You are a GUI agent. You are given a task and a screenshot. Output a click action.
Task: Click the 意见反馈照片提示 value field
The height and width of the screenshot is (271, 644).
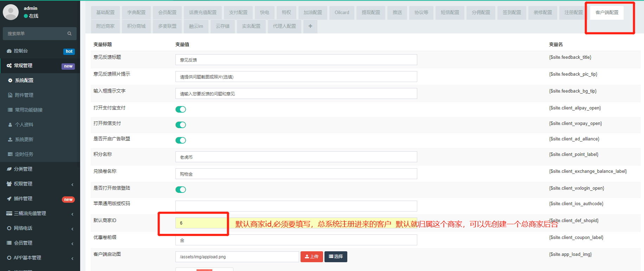pos(296,77)
